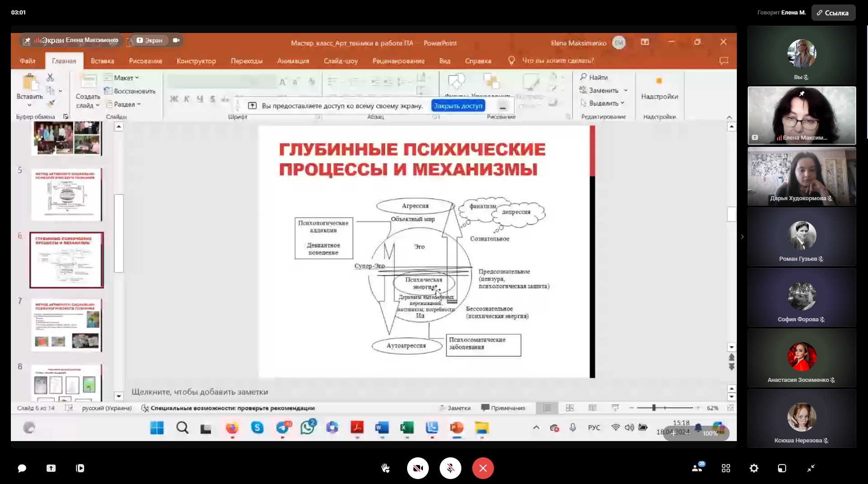868x484 pixels.
Task: Open Слайд-шоу ribbon tab
Action: [341, 61]
